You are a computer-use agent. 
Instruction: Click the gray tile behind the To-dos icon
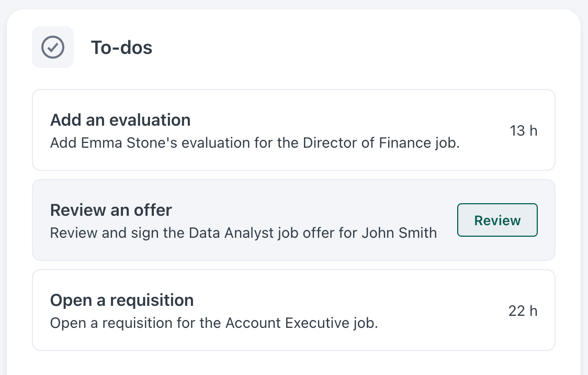click(x=53, y=47)
